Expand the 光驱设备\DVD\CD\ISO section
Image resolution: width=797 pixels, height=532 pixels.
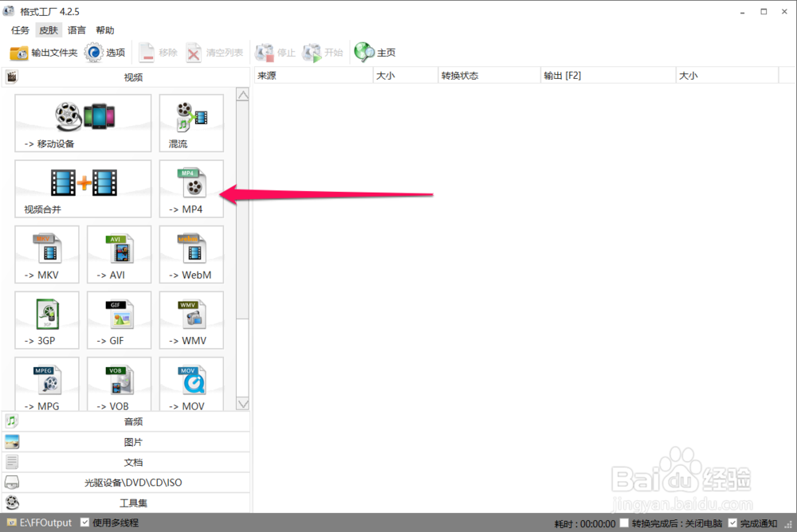pyautogui.click(x=126, y=482)
